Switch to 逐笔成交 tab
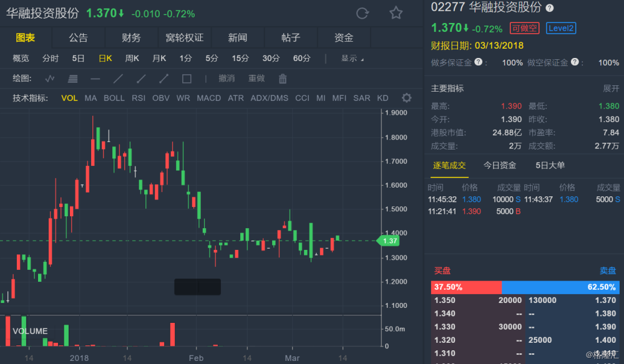Image resolution: width=624 pixels, height=364 pixels. pos(449,165)
